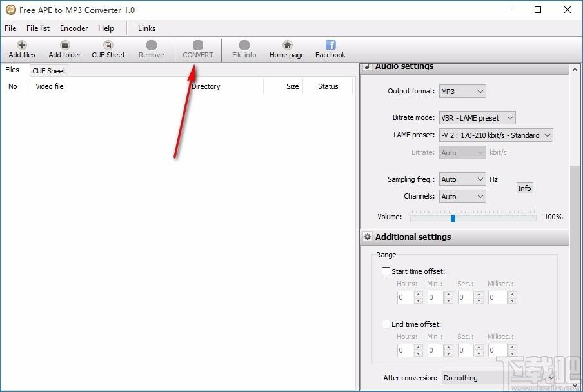Sort by the Directory column header
Screen dimensions: 583x392
pyautogui.click(x=225, y=86)
